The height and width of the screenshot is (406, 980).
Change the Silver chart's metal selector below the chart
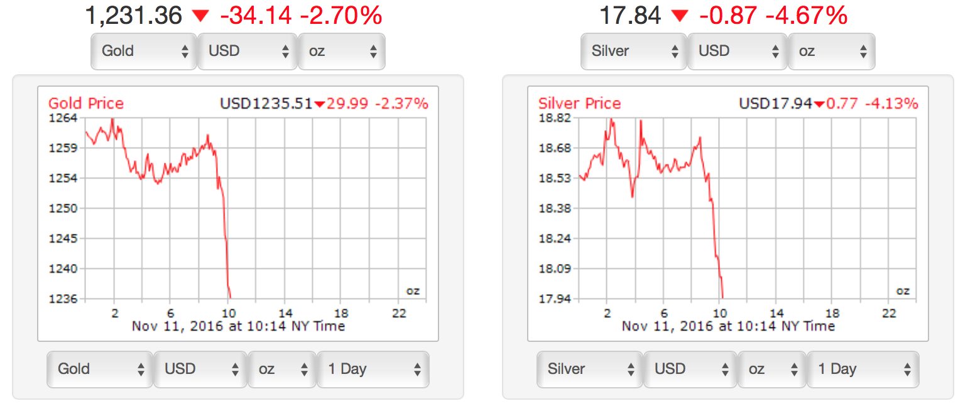point(590,369)
